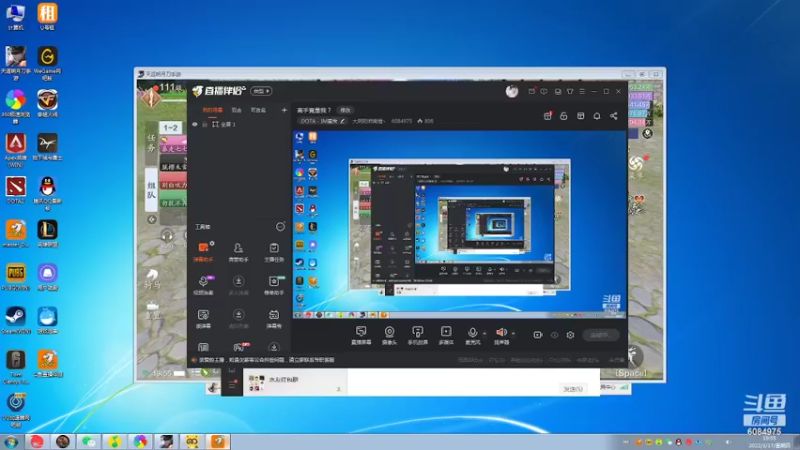
Task: Click the 修改 button next to room title
Action: point(345,110)
